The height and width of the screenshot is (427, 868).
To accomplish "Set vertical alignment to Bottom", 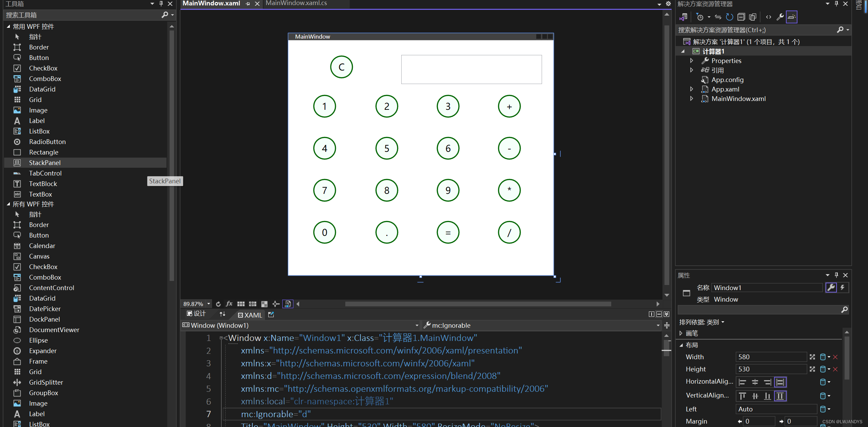I will point(767,396).
